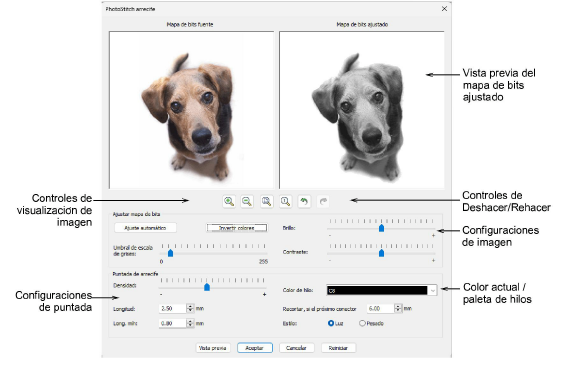Click the zoom in magnifier icon
The width and height of the screenshot is (568, 375).
[229, 201]
